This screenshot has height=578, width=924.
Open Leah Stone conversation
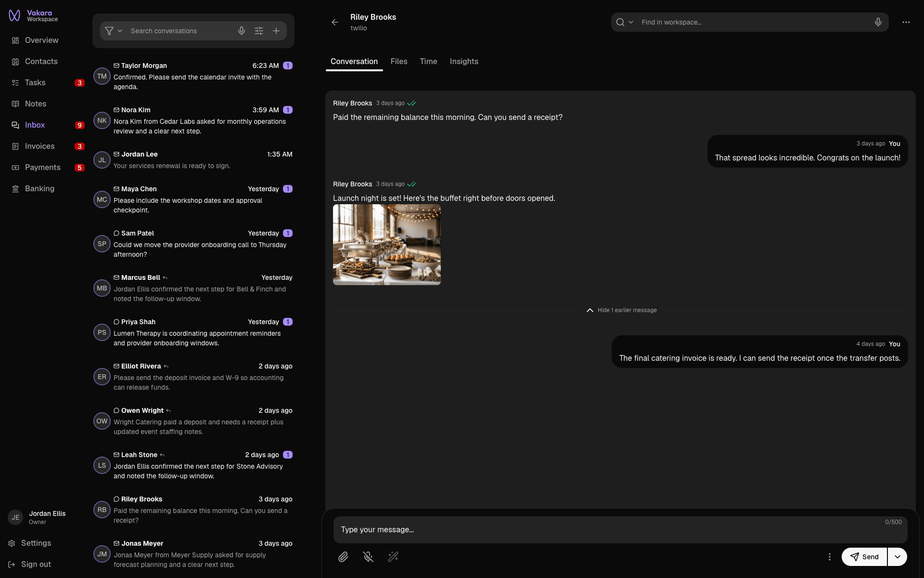[x=193, y=465]
